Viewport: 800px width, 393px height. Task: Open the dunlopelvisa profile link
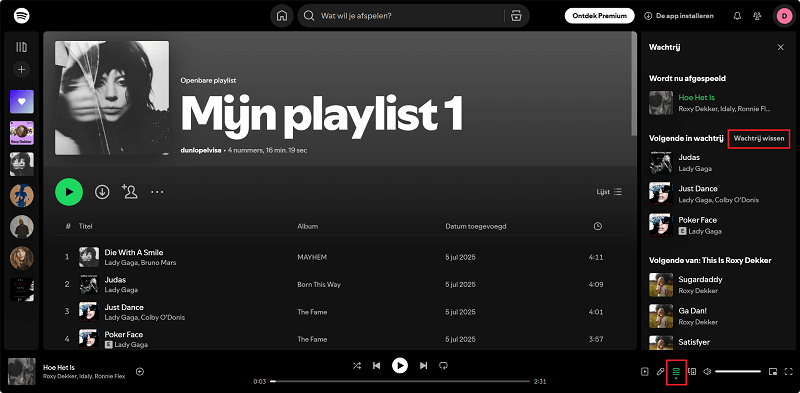pos(201,151)
